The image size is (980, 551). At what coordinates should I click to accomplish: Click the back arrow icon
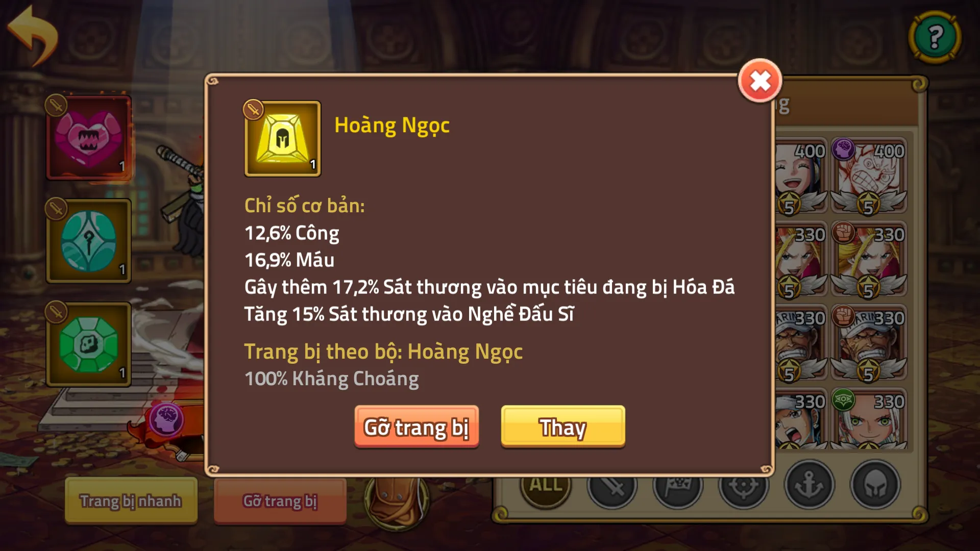[x=33, y=35]
